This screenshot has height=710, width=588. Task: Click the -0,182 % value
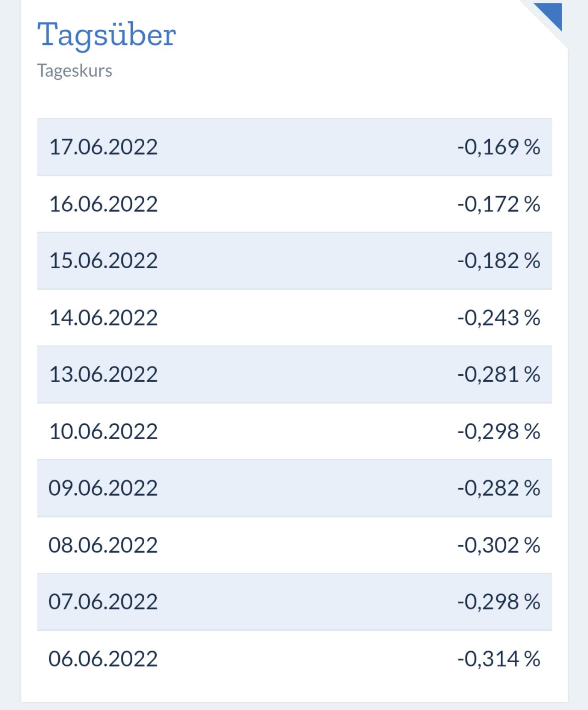tap(499, 261)
